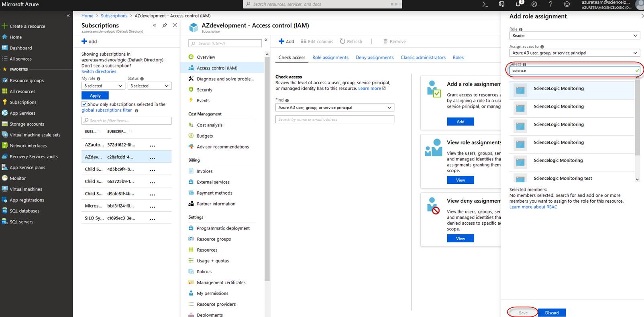The height and width of the screenshot is (317, 644).
Task: Expand the My role 8 selected dropdown
Action: (x=103, y=86)
